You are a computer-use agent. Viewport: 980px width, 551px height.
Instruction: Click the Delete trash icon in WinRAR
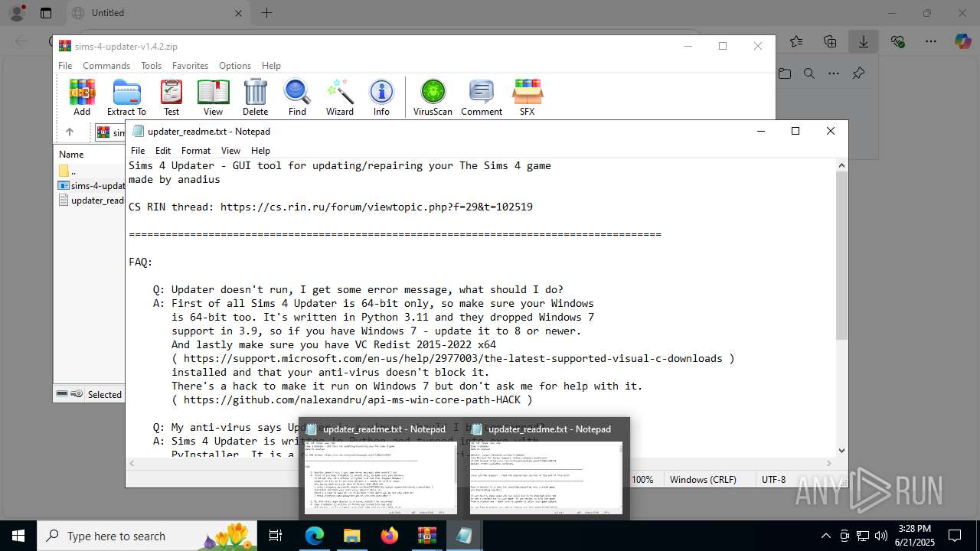pos(255,97)
